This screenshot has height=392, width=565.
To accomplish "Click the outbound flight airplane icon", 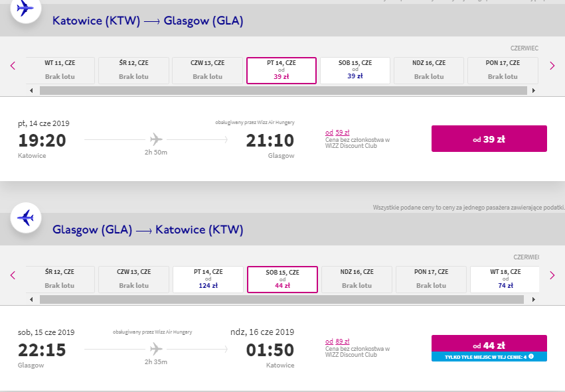I will [26, 8].
